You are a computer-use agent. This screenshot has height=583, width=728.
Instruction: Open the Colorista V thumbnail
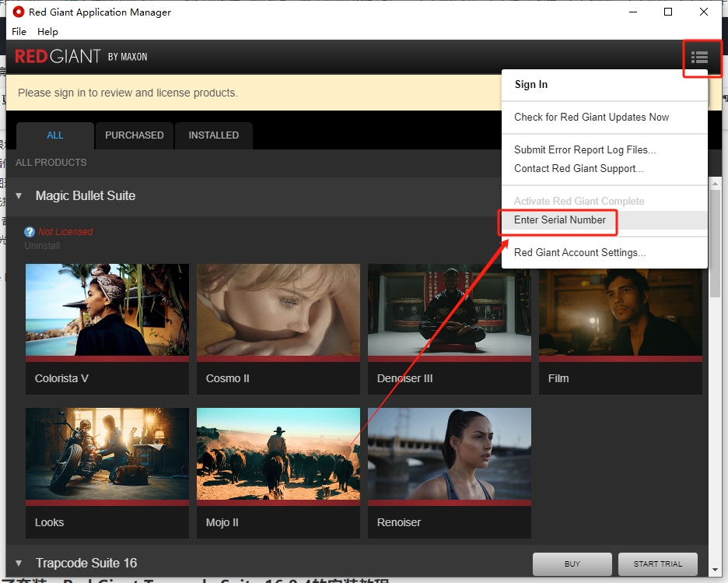pyautogui.click(x=107, y=310)
